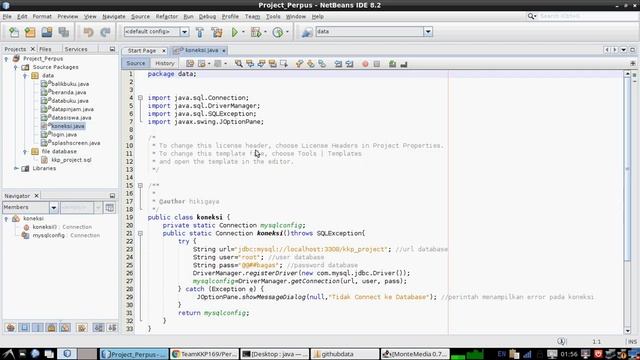Switch to TeamKKP169 Chrome window in taskbar
The height and width of the screenshot is (360, 640).
pyautogui.click(x=205, y=354)
